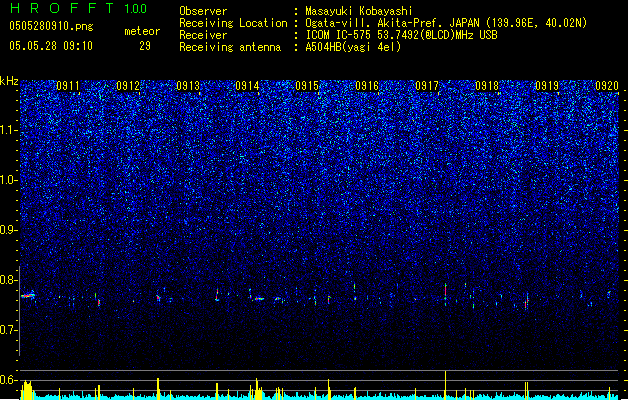Click the 0911 time marker
Image resolution: width=629 pixels, height=400 pixels.
coord(68,86)
